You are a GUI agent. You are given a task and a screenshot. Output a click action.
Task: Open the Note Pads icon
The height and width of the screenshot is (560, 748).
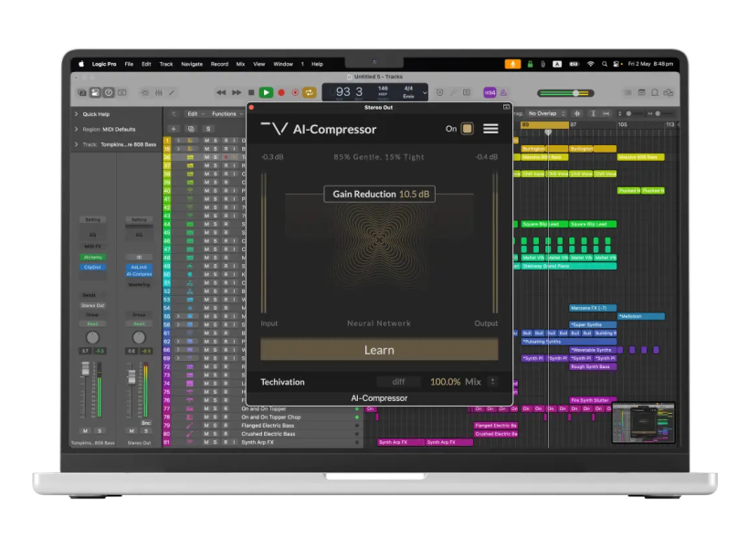pyautogui.click(x=642, y=92)
